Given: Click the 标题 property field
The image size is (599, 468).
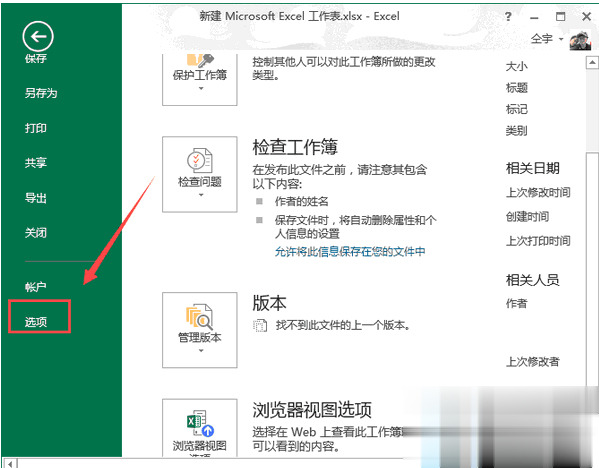Looking at the screenshot, I should point(516,88).
